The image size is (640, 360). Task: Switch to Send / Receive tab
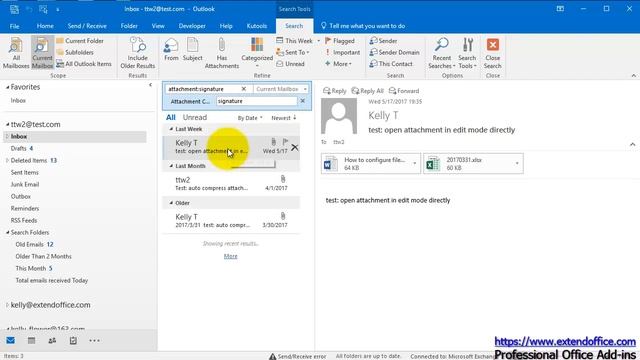[x=87, y=26]
